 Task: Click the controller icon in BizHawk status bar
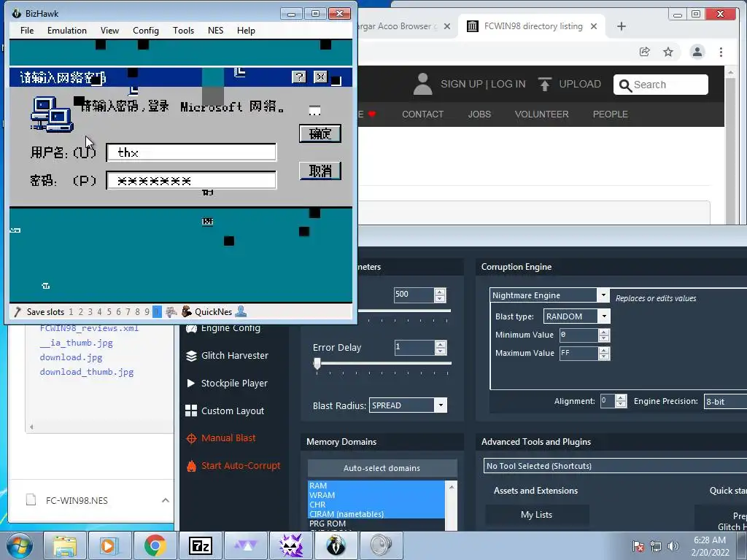pyautogui.click(x=171, y=312)
